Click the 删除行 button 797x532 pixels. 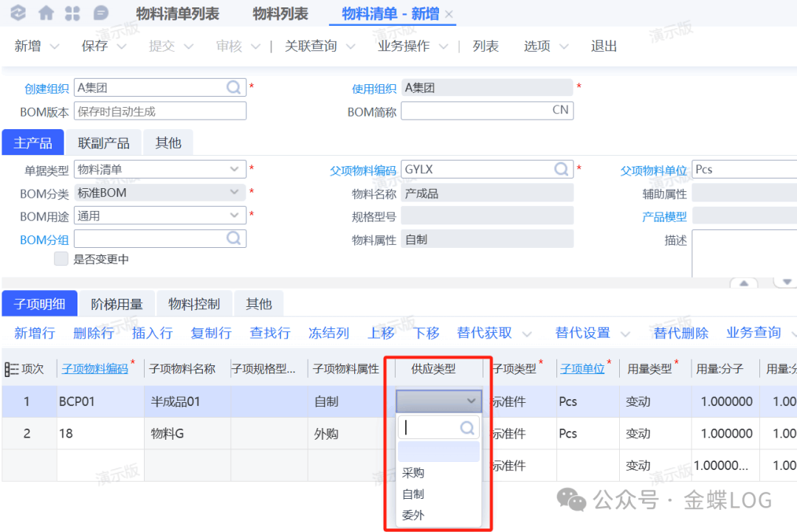click(94, 333)
